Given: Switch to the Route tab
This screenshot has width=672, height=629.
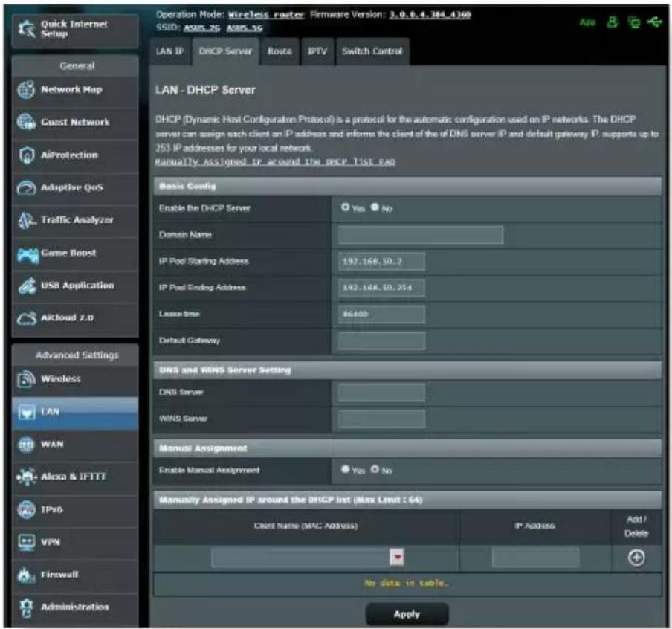Looking at the screenshot, I should pos(280,51).
